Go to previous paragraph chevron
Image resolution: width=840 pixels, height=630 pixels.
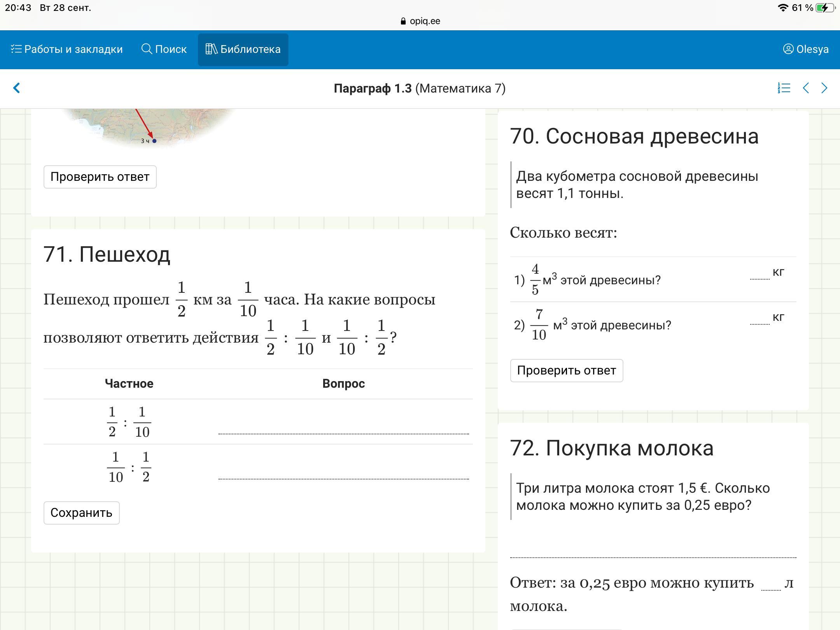coord(806,88)
